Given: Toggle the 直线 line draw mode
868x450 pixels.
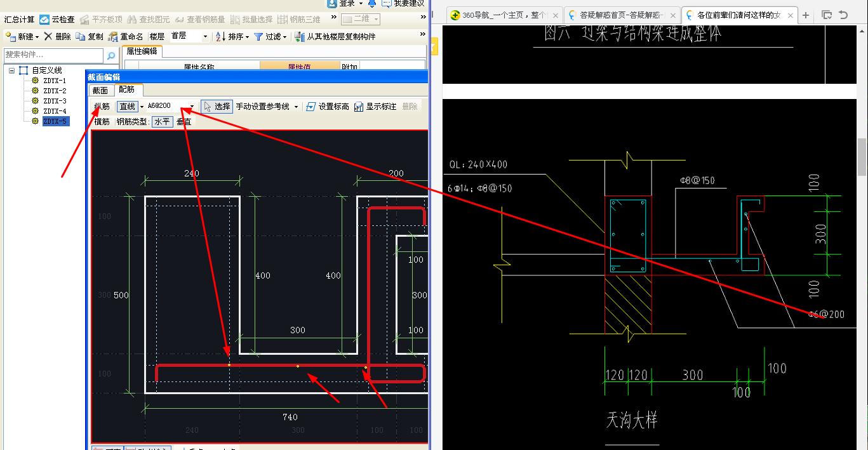Looking at the screenshot, I should [127, 107].
